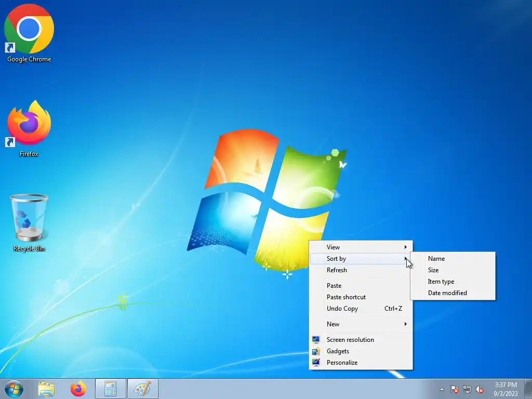This screenshot has width=532, height=399.
Task: Open Gadgets from context menu
Action: point(361,351)
